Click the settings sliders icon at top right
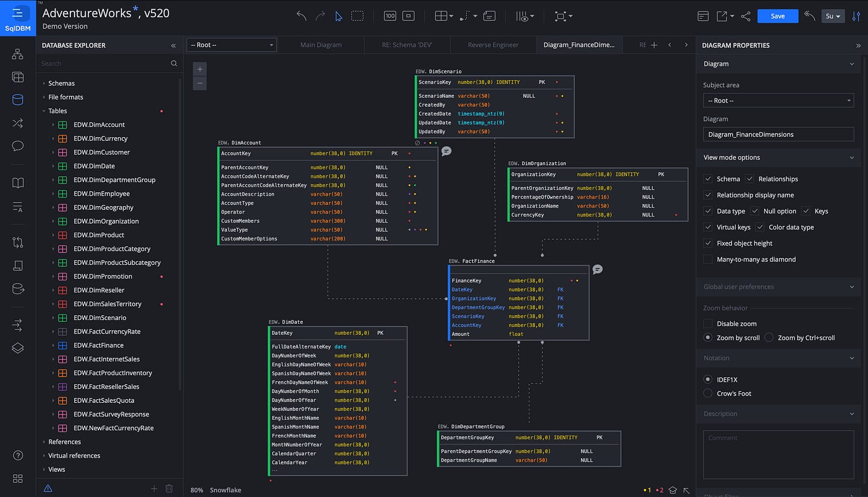 [857, 16]
